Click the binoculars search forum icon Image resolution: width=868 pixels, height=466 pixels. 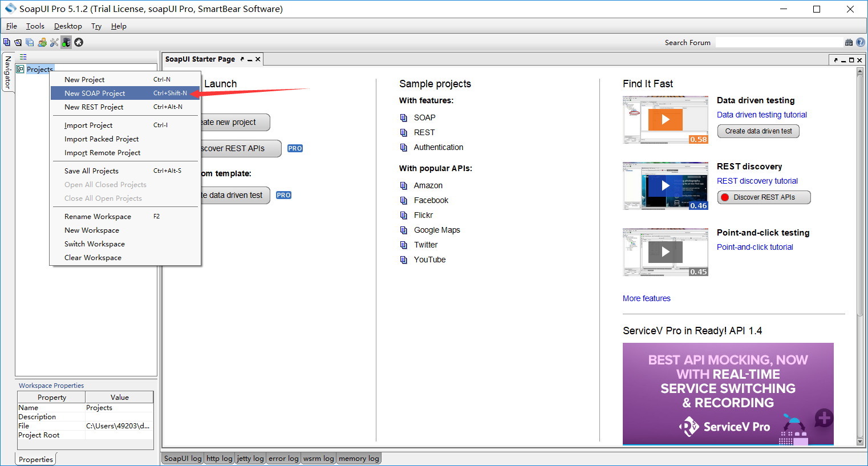pos(849,42)
